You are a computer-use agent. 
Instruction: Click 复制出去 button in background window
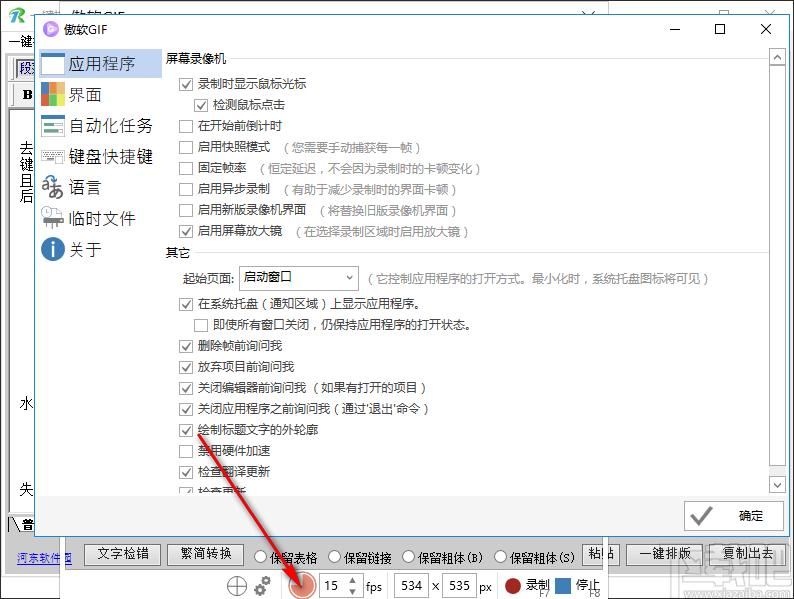click(747, 554)
